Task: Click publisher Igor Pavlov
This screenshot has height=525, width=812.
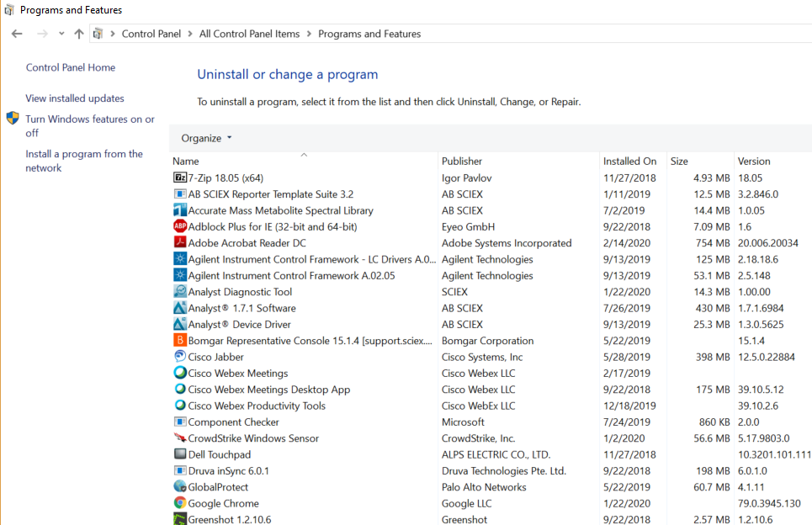Action: coord(467,178)
